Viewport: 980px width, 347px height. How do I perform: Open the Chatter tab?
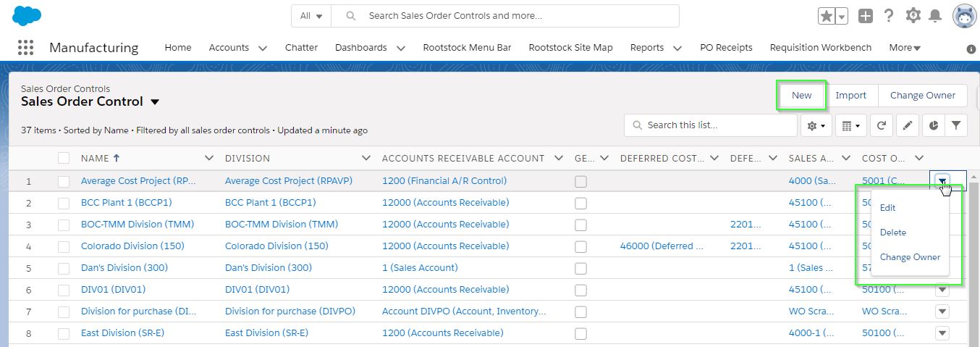pos(301,48)
